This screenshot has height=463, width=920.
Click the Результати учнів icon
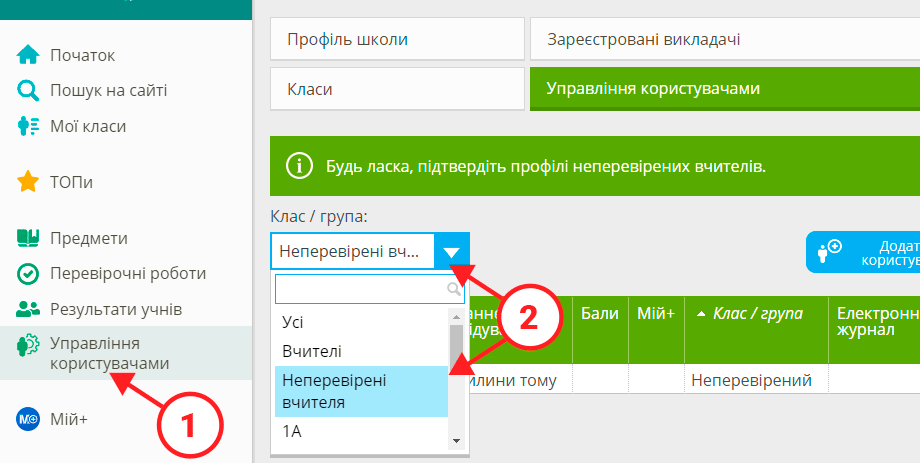28,310
